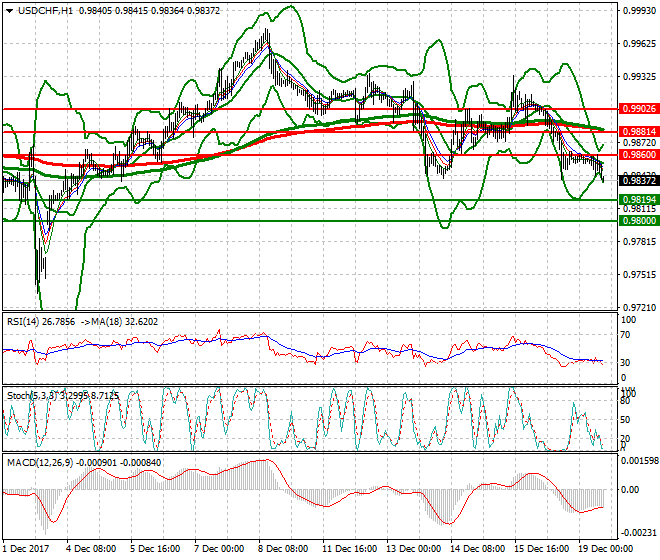Select the 0.99325 price scale value
The image size is (660, 560).
639,77
